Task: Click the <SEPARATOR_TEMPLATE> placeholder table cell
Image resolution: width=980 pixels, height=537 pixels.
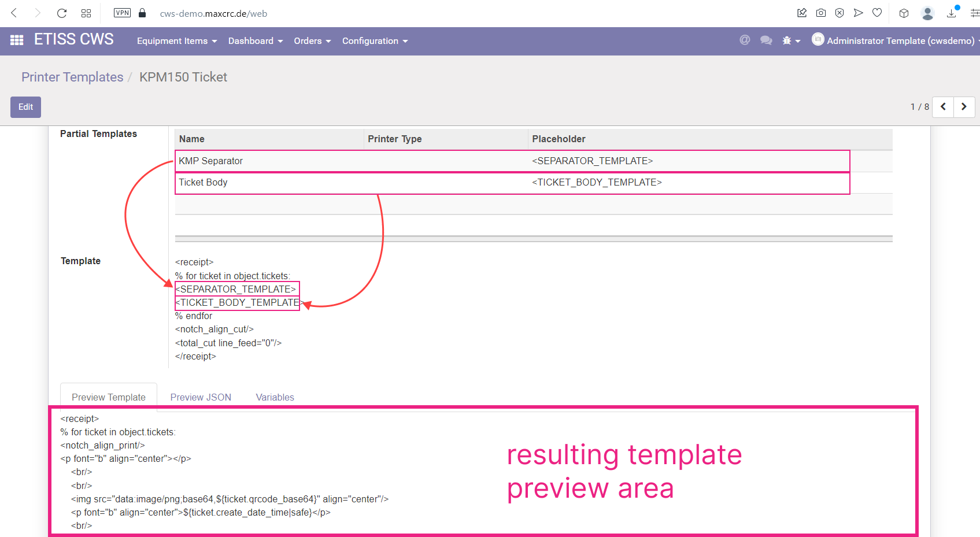Action: pyautogui.click(x=592, y=161)
